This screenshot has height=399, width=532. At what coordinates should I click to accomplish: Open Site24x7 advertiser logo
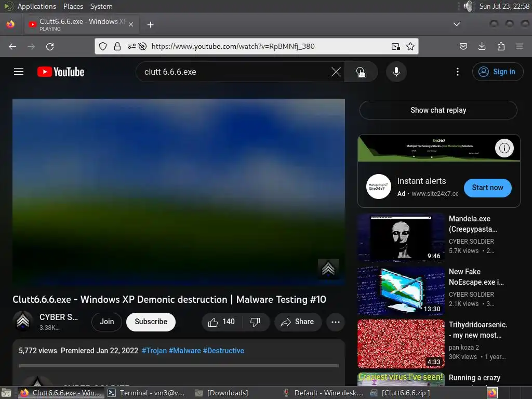click(378, 187)
